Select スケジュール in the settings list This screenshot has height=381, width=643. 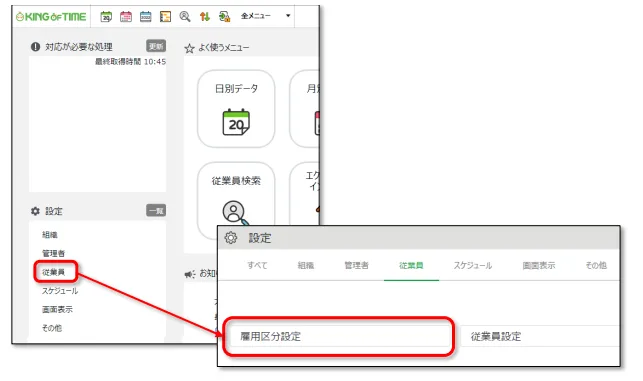(x=60, y=291)
